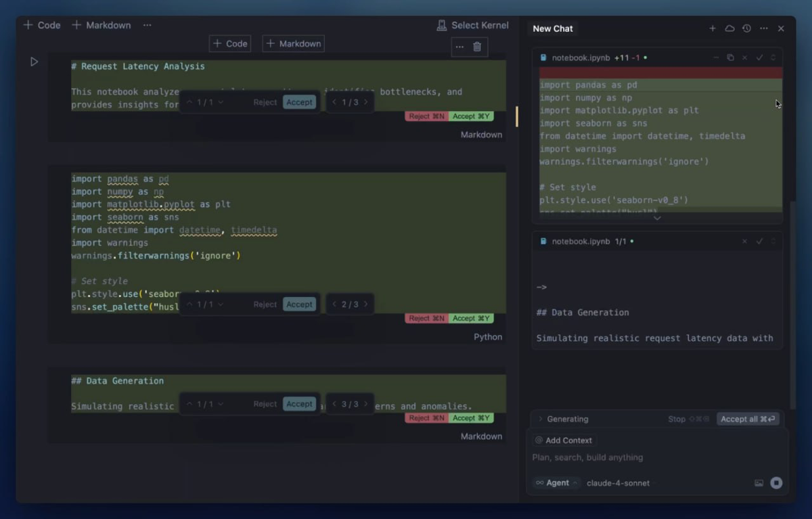Open the Agent mode dropdown

coord(557,483)
